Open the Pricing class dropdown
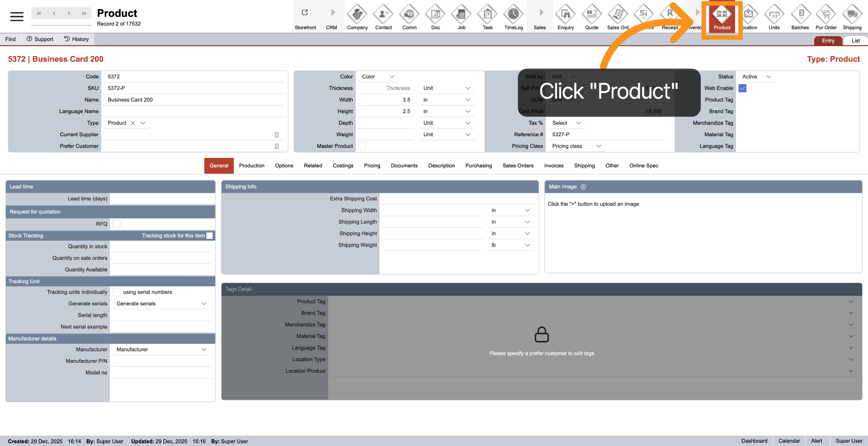 [576, 146]
